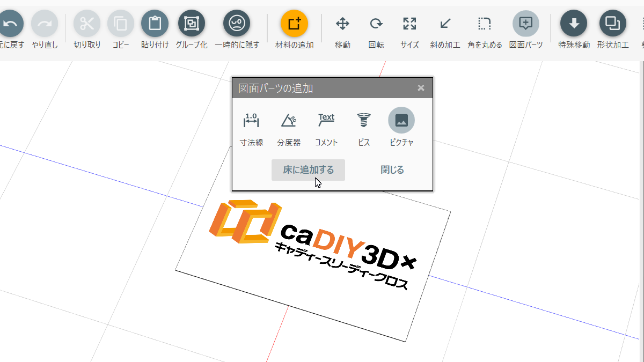The width and height of the screenshot is (644, 362).
Task: Close 図面パーツの追加 dialog with X
Action: point(421,88)
